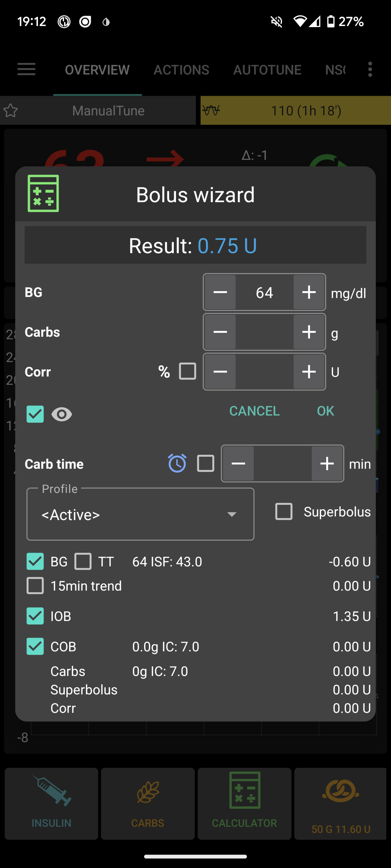
Task: Tap the empty Carbs input field
Action: click(264, 332)
